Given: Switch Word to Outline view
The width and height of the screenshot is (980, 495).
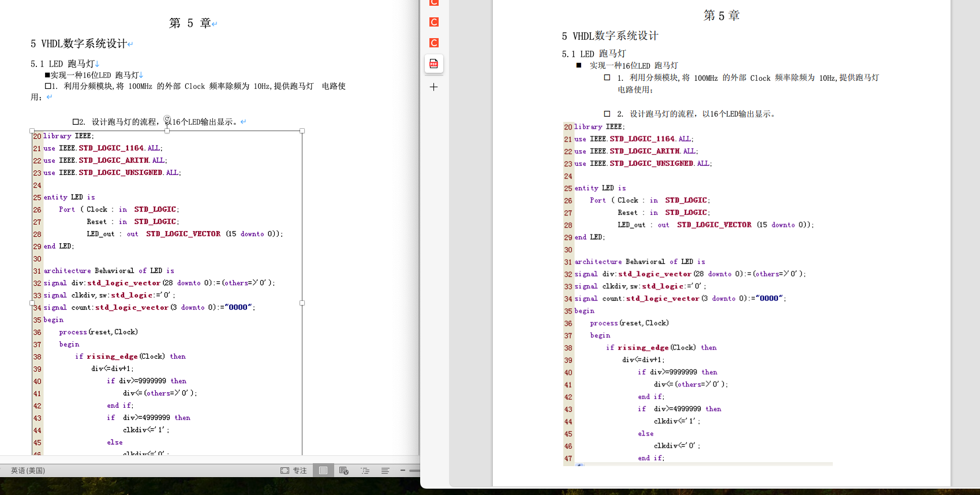Looking at the screenshot, I should pyautogui.click(x=365, y=471).
